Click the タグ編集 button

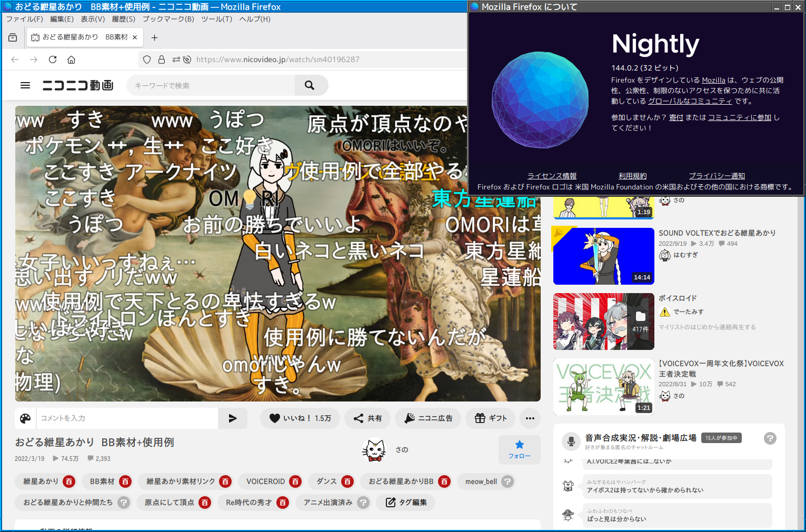(406, 503)
